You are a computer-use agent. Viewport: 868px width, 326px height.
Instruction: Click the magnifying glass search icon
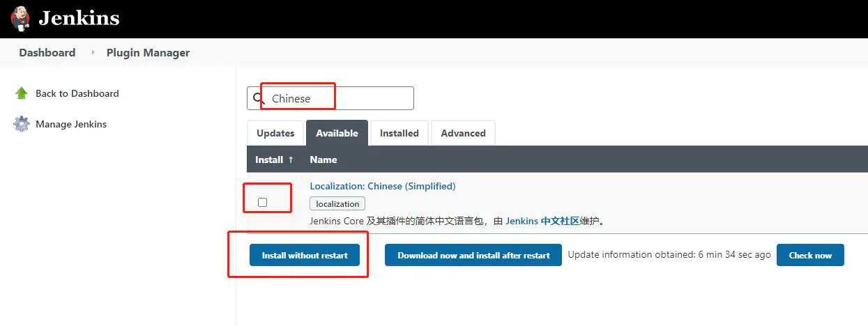[259, 98]
